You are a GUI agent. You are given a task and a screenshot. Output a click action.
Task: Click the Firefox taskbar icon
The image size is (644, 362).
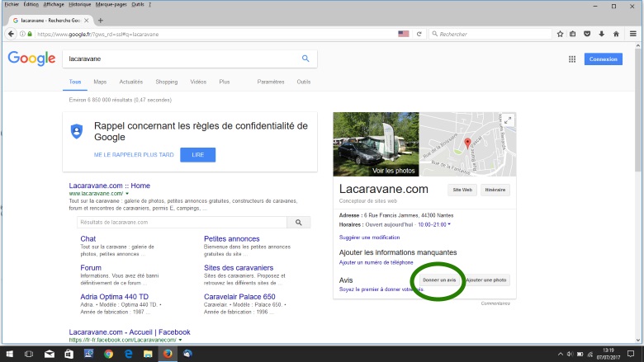click(x=168, y=354)
